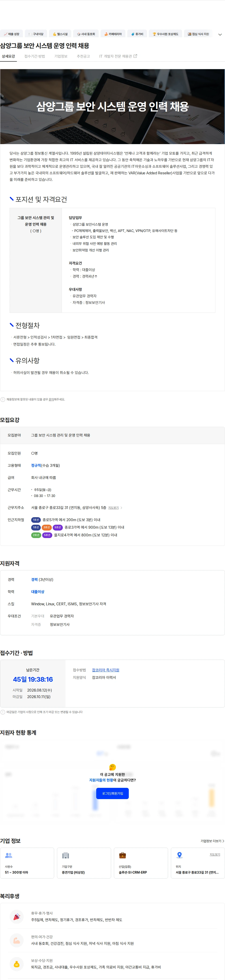The width and height of the screenshot is (225, 980).
Task: Click the 헬스시설 benefit tag
Action: click(60, 34)
